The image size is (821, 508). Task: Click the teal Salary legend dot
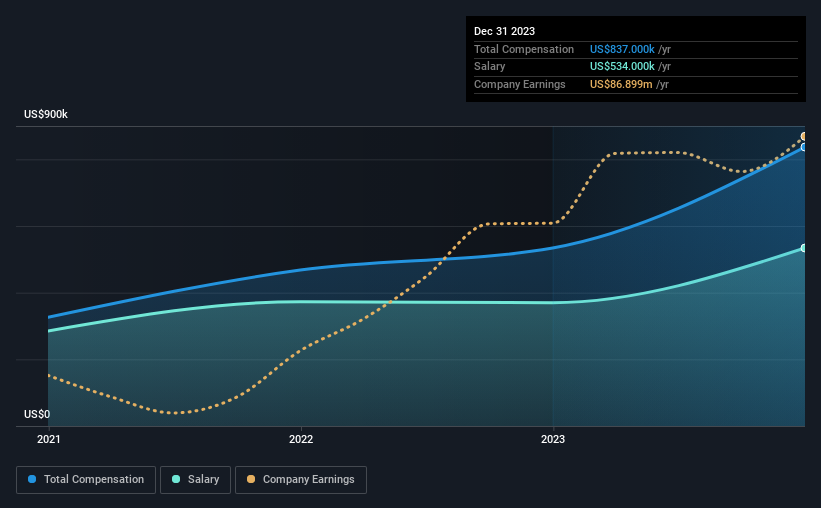(x=176, y=479)
